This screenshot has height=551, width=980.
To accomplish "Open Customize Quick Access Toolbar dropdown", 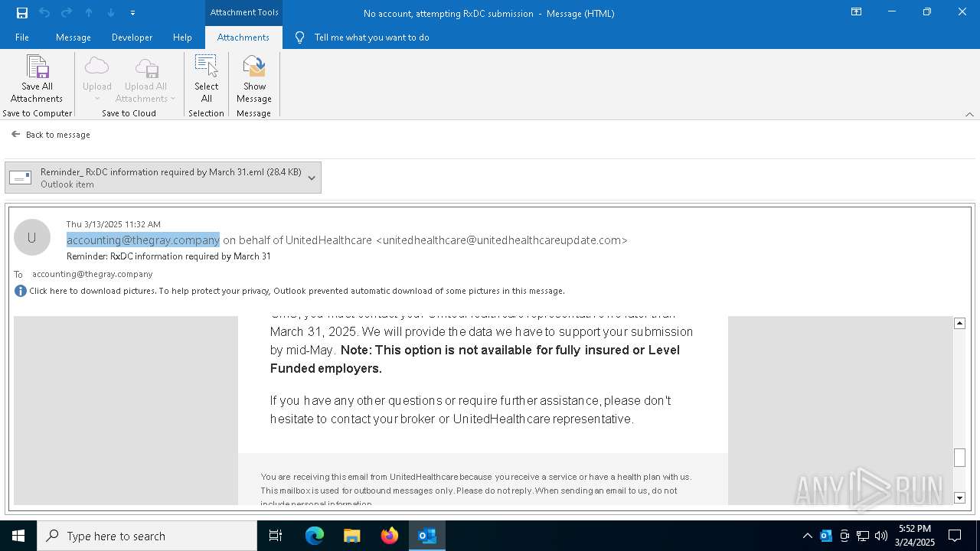I will [132, 13].
